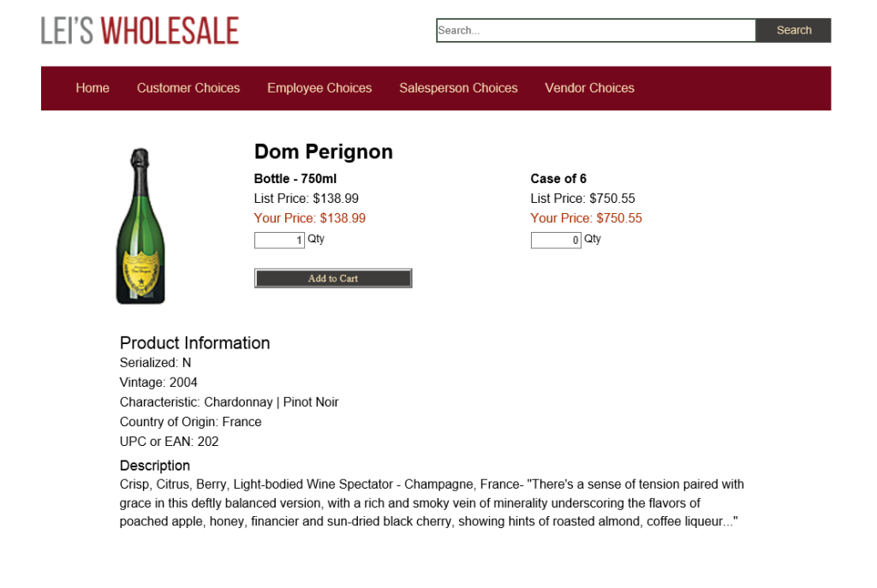Click the Case of 6 quantity field
Image resolution: width=877 pixels, height=588 pixels.
556,241
